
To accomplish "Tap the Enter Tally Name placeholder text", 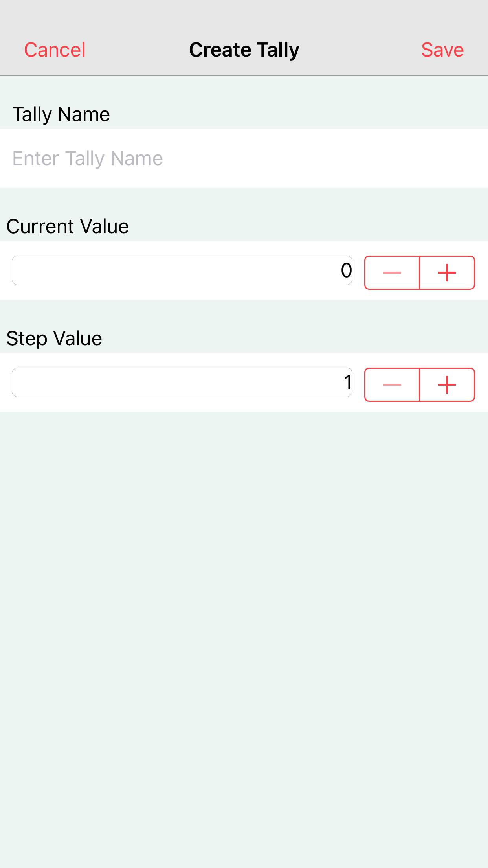I will point(88,158).
